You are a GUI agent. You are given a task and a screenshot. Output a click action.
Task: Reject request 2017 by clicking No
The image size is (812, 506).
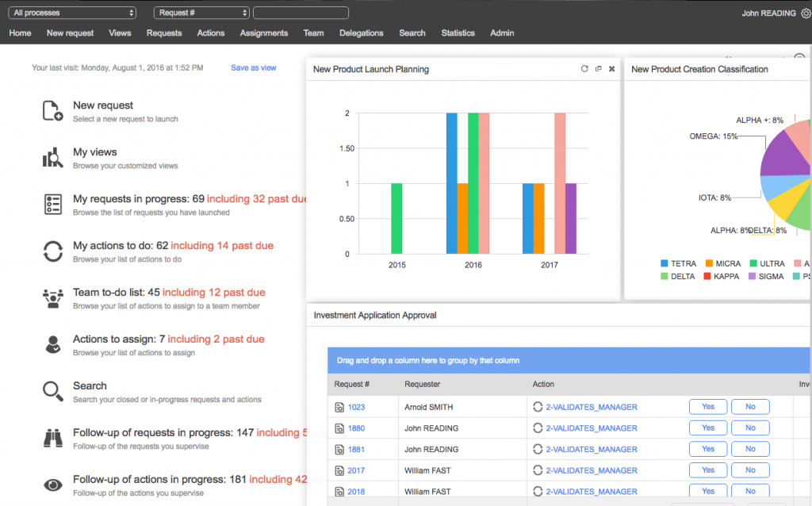click(x=749, y=470)
